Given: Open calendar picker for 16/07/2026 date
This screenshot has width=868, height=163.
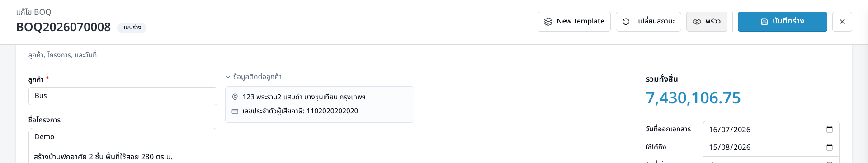Looking at the screenshot, I should tap(830, 130).
